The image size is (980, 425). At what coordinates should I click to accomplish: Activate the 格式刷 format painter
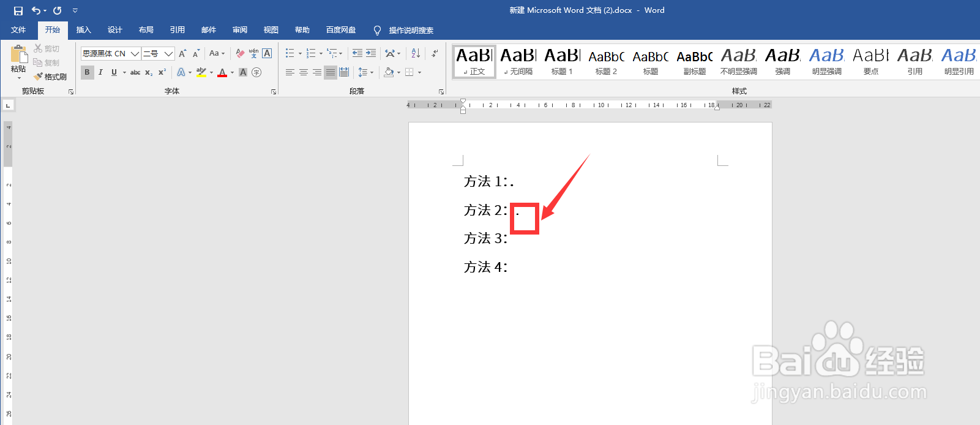(50, 77)
